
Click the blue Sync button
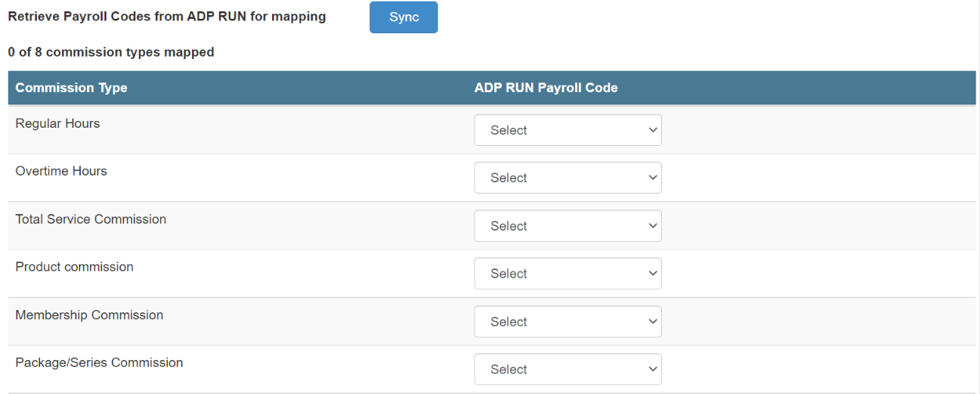tap(403, 17)
